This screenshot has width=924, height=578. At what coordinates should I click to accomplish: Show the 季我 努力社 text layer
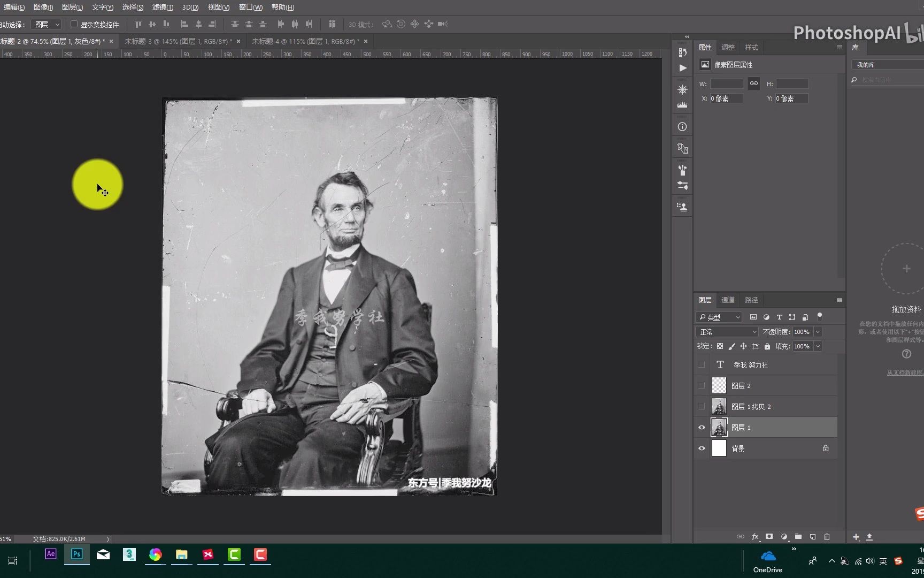702,364
